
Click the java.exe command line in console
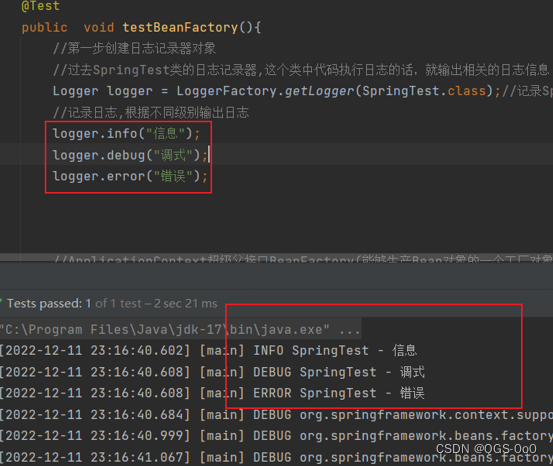coord(180,329)
